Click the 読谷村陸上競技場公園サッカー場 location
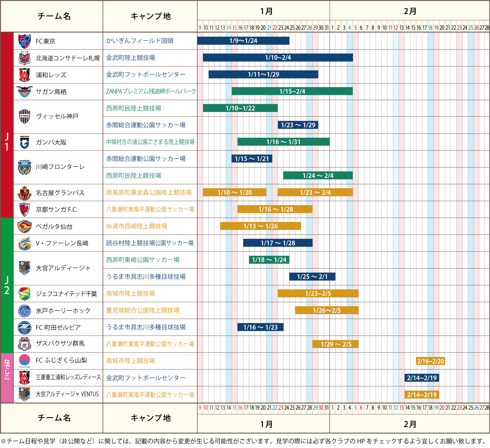This screenshot has width=490, height=448. click(x=150, y=243)
